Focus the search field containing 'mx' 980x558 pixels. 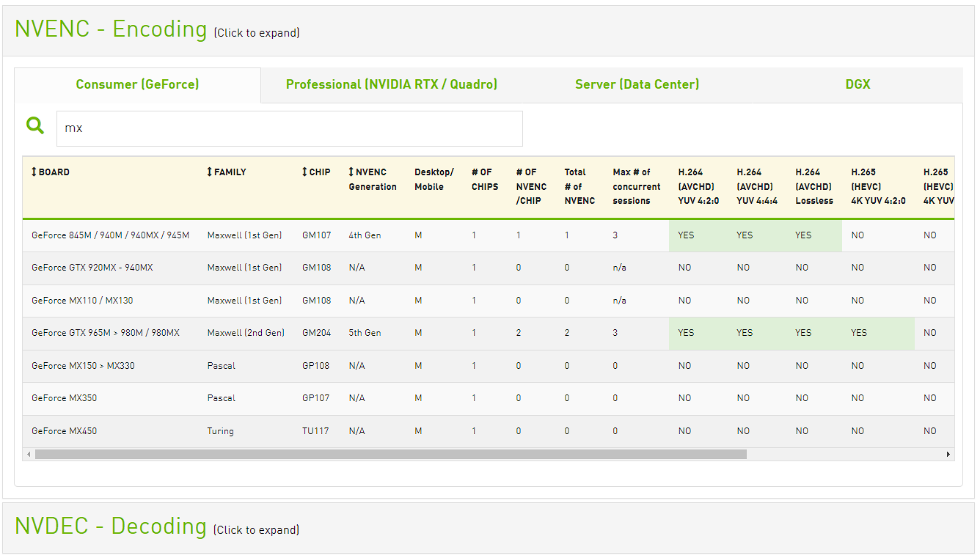click(290, 128)
